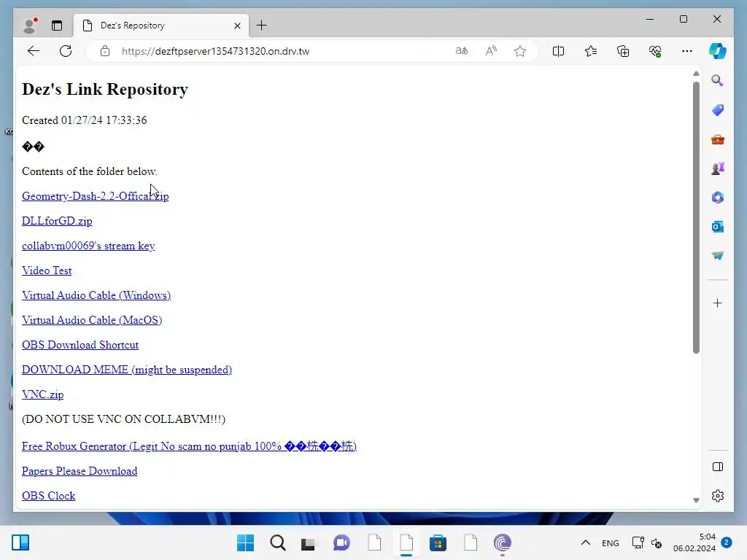This screenshot has width=747, height=560.
Task: Open Browser essentials heart icon
Action: point(655,51)
